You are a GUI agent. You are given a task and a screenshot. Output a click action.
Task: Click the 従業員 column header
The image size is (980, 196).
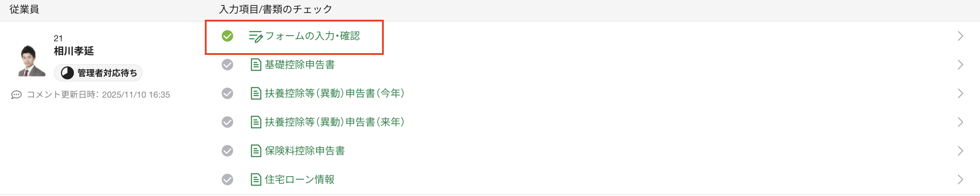[x=24, y=9]
